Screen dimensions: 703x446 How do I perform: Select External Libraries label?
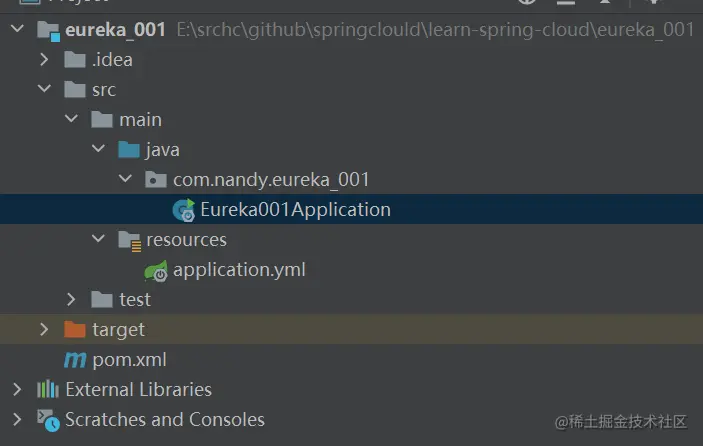click(x=139, y=390)
